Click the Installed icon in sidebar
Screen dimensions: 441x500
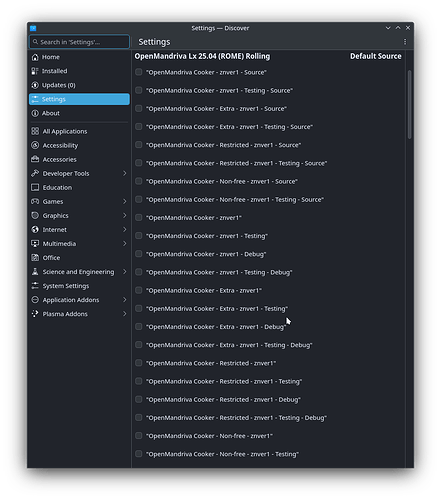(x=35, y=71)
